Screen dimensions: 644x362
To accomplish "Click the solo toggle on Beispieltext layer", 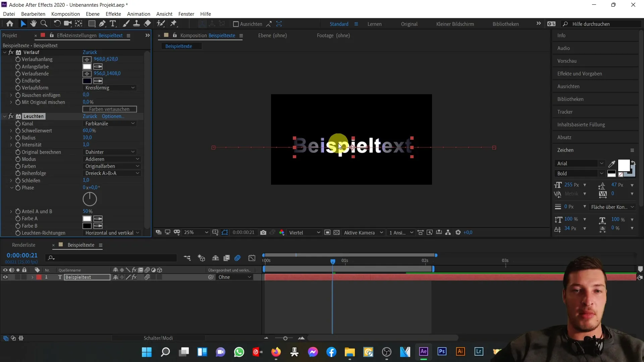I will pos(18,277).
